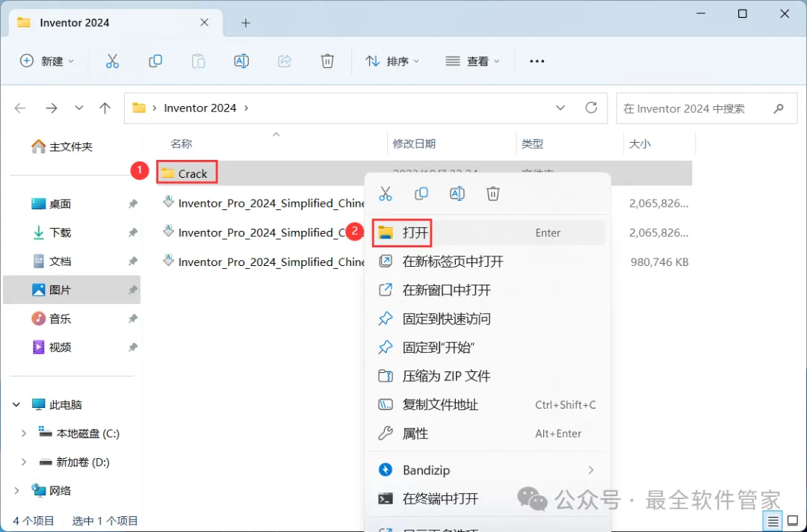Choose 压缩为 ZIP 文件
The image size is (807, 532).
[x=488, y=376]
